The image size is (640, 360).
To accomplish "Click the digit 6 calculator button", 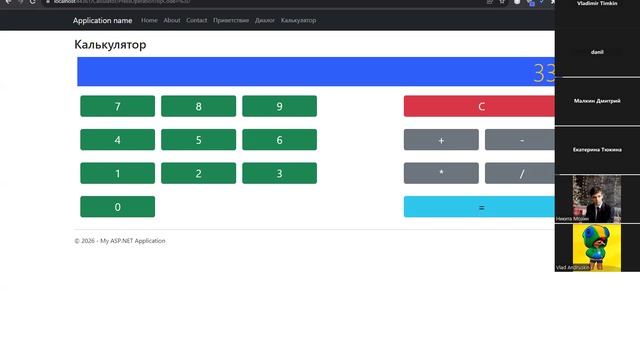I will (x=279, y=140).
